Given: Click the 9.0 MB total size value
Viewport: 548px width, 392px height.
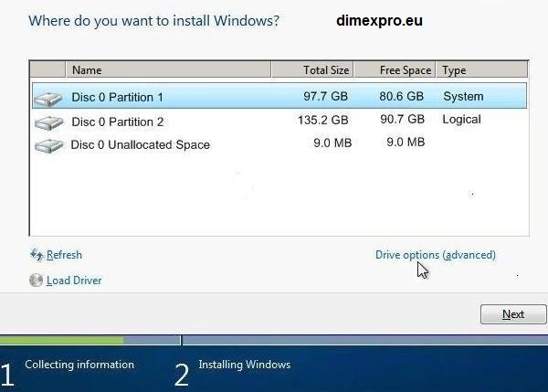Looking at the screenshot, I should 332,143.
